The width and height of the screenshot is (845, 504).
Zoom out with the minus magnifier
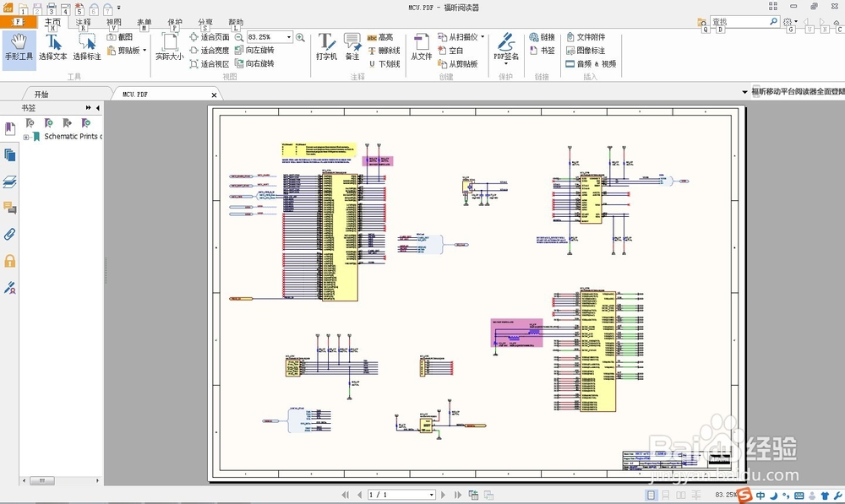[x=239, y=37]
